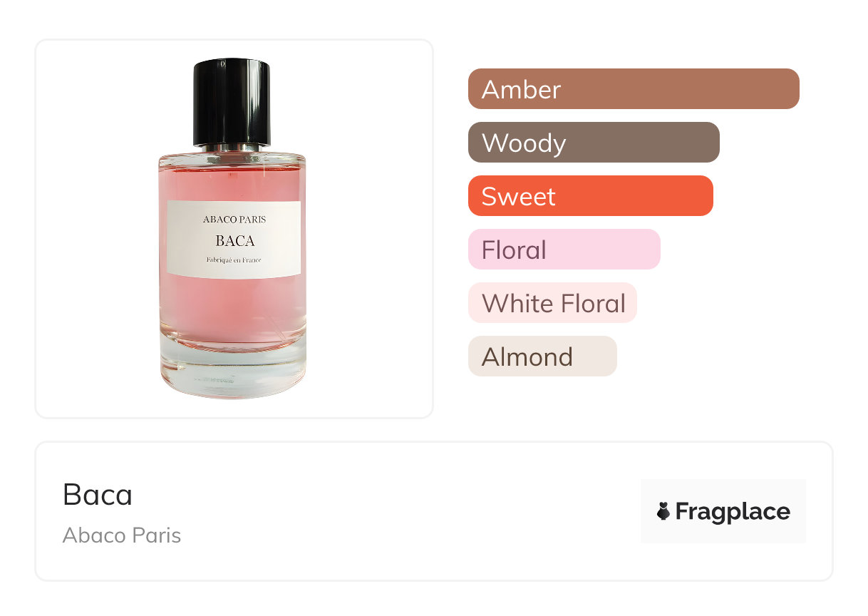The width and height of the screenshot is (868, 616).
Task: Click the Almond label text
Action: (x=527, y=357)
